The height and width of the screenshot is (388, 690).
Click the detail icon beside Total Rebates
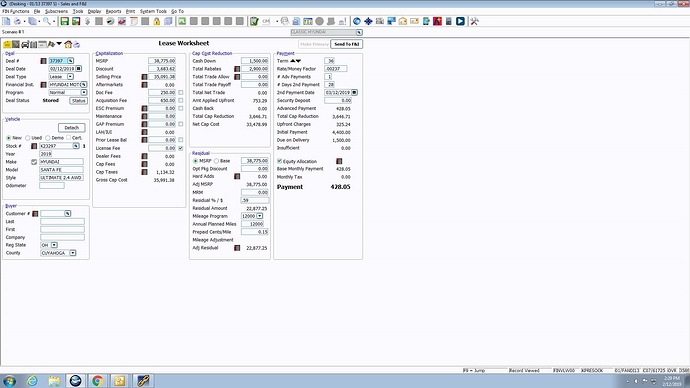point(237,69)
